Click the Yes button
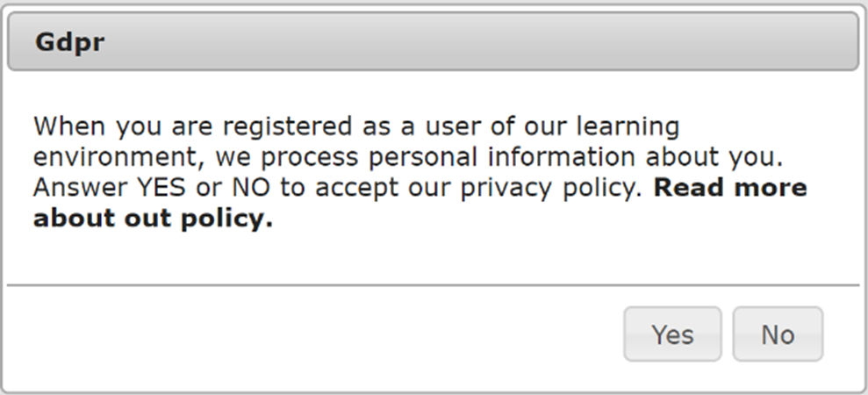The image size is (868, 395). 672,334
